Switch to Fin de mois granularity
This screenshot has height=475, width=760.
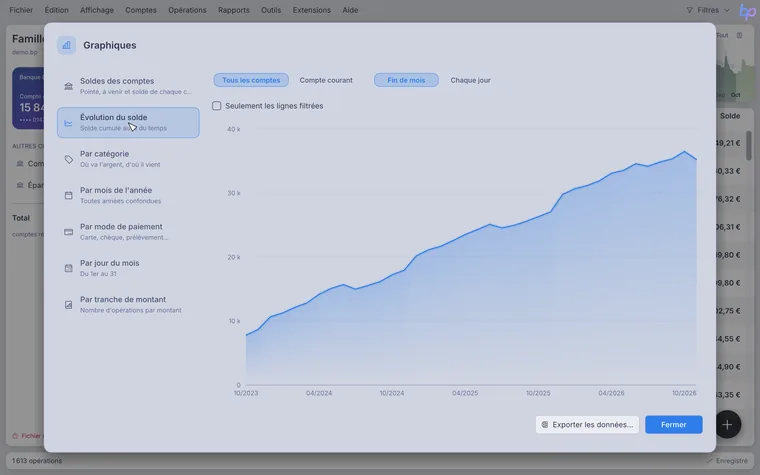click(406, 80)
